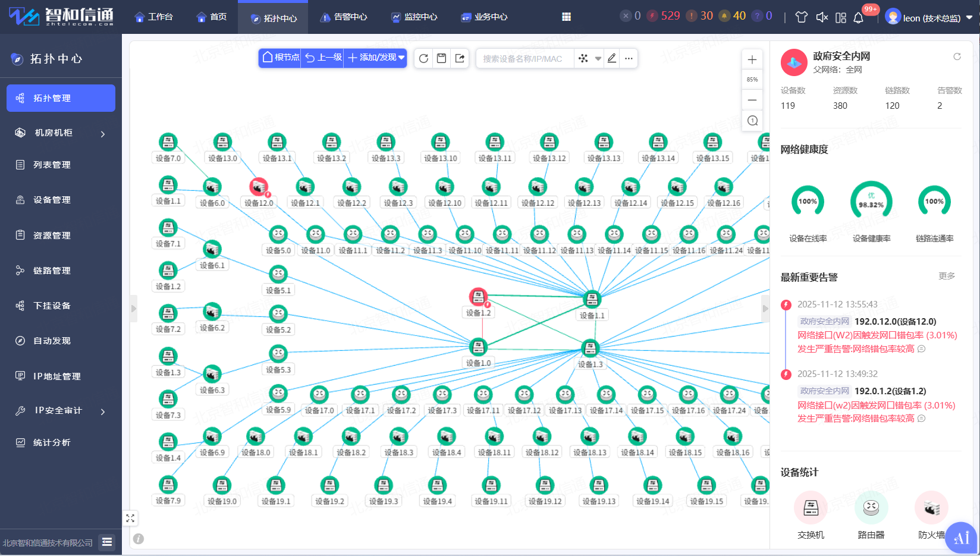Open the notifications bell
Screen dimensions: 980x556
coord(859,17)
